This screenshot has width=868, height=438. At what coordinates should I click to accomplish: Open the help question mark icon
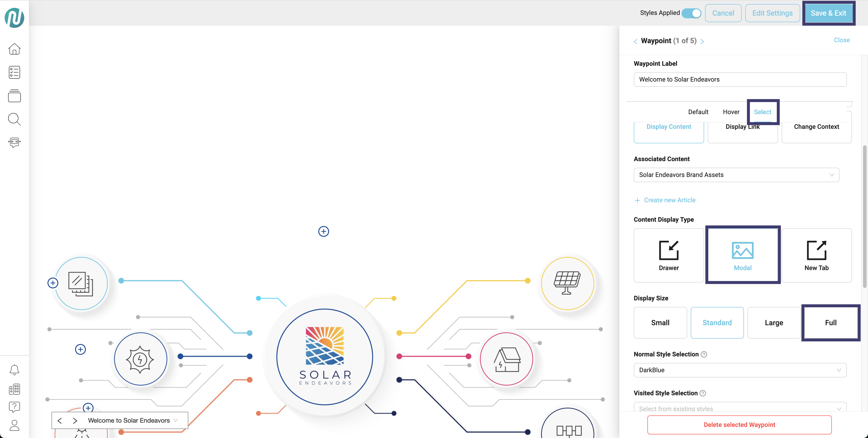[x=14, y=407]
